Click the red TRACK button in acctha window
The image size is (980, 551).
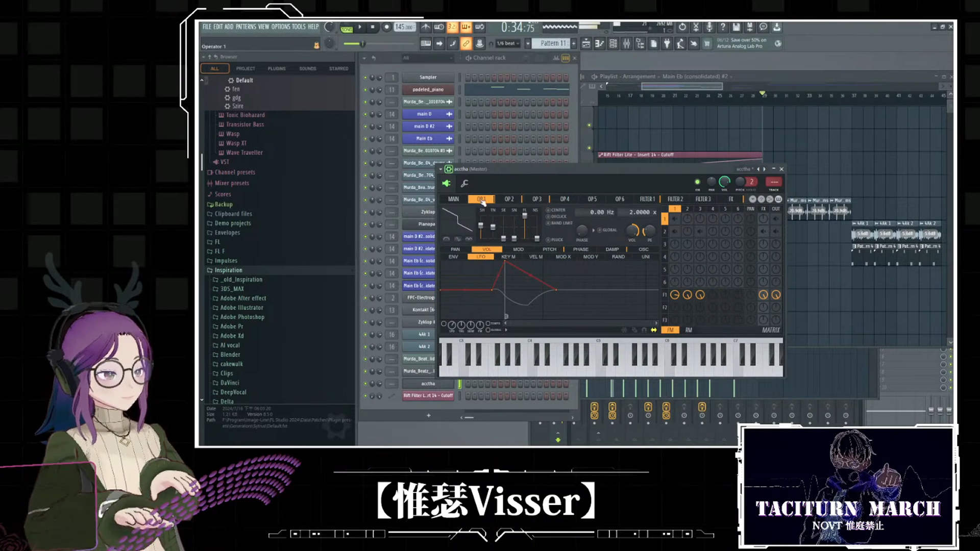coord(774,182)
